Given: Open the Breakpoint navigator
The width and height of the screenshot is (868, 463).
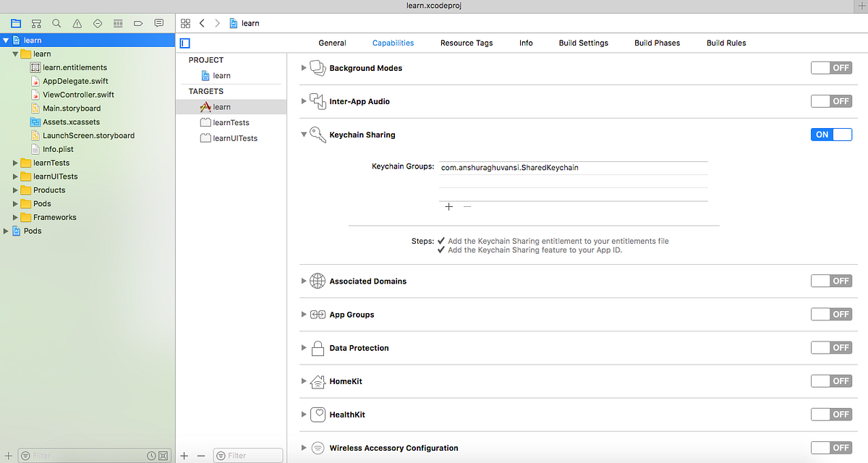Looking at the screenshot, I should coord(138,22).
